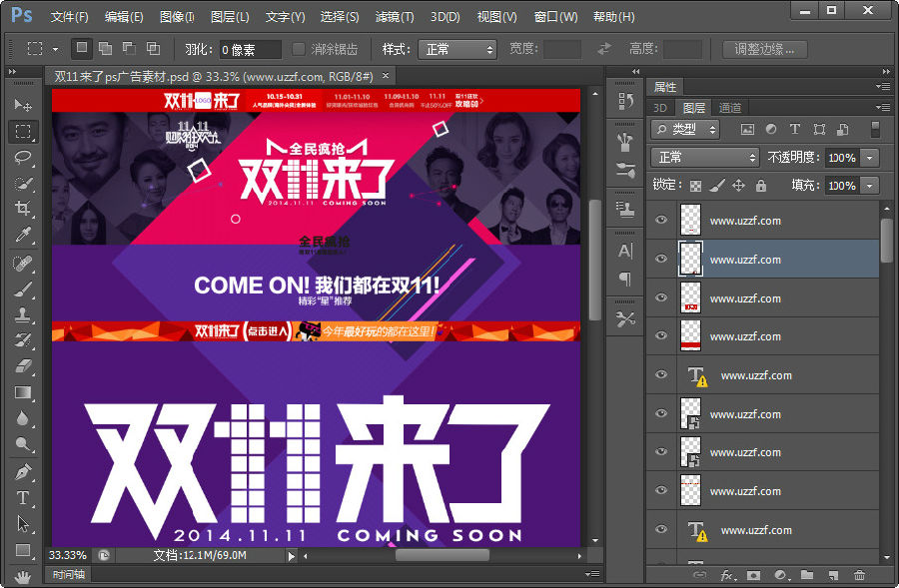Switch to the 3D panel tab
899x588 pixels.
(x=660, y=108)
